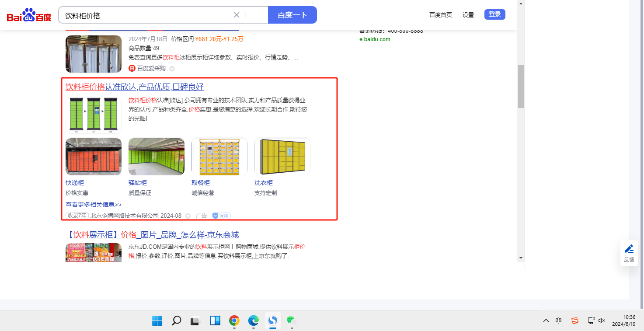Click the ¥681.20元-¥1.25万 price range
Screen dimensions: 644x331
pos(219,39)
